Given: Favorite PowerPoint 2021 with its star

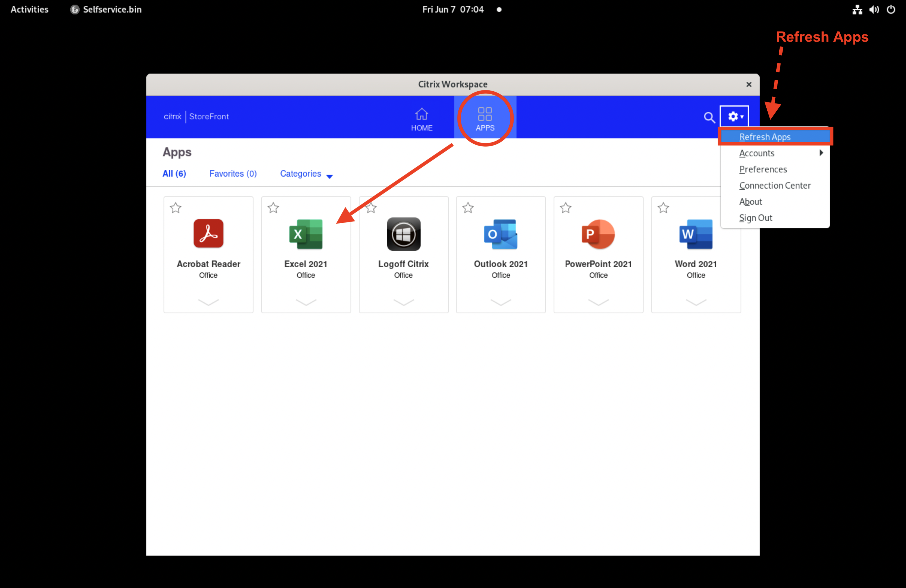Looking at the screenshot, I should [566, 208].
